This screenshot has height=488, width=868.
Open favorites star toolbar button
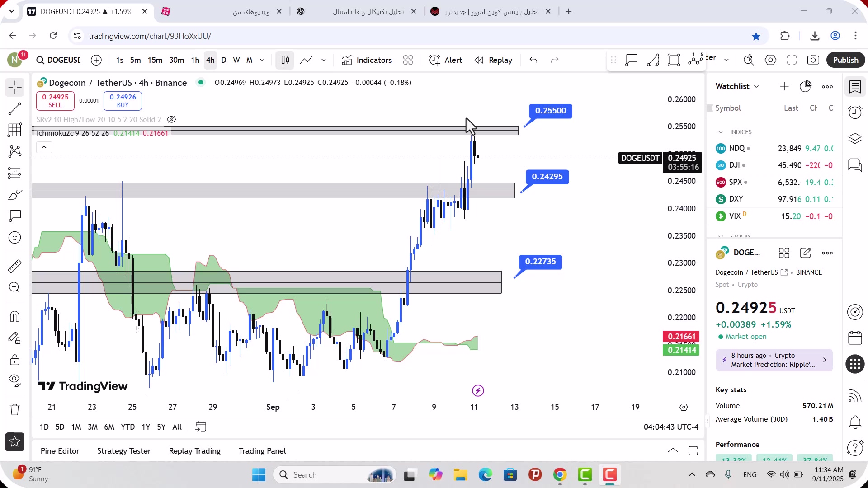14,442
